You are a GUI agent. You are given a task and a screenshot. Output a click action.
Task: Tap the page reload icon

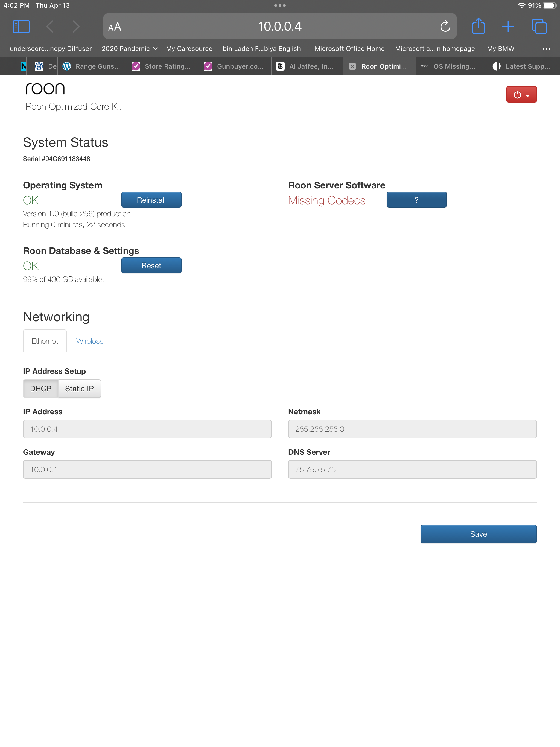pos(445,26)
